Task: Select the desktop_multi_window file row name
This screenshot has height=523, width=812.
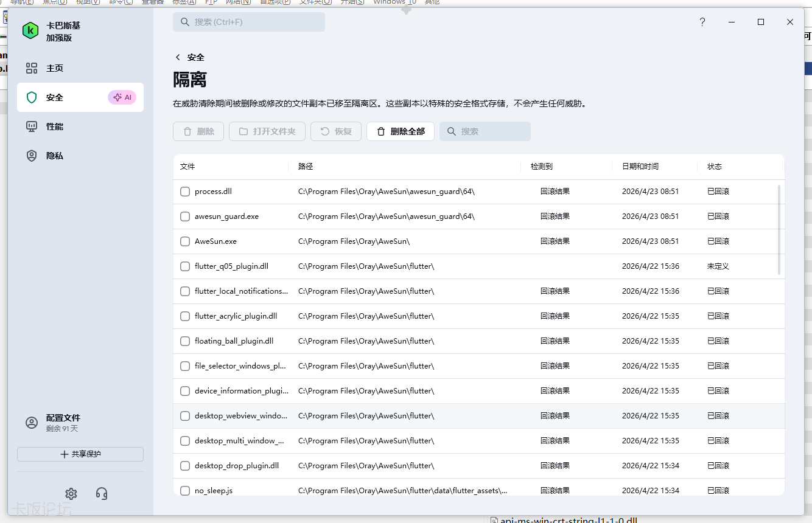Action: point(240,441)
